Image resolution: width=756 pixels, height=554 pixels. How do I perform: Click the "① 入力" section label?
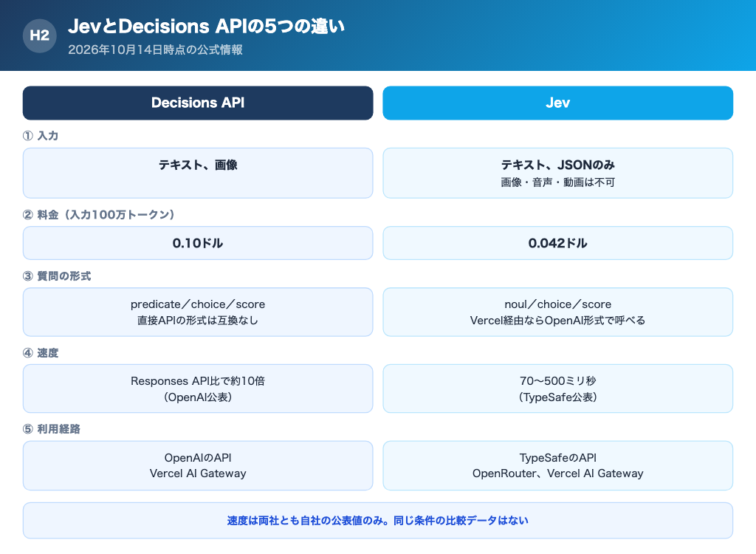click(x=41, y=136)
